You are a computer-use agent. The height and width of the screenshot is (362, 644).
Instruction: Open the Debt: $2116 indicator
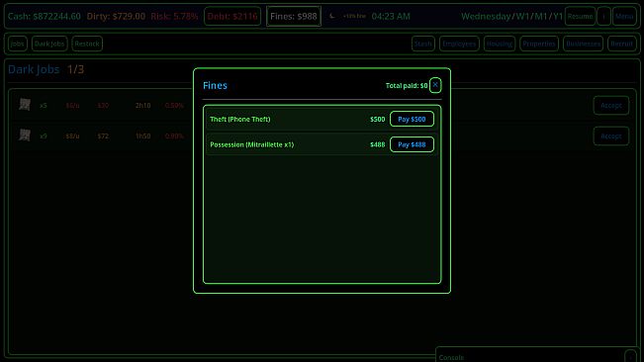pos(232,17)
